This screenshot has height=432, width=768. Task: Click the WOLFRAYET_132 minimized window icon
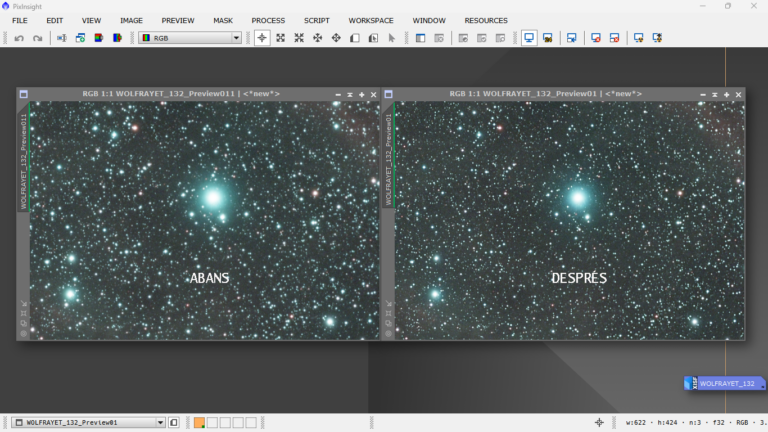coord(724,383)
